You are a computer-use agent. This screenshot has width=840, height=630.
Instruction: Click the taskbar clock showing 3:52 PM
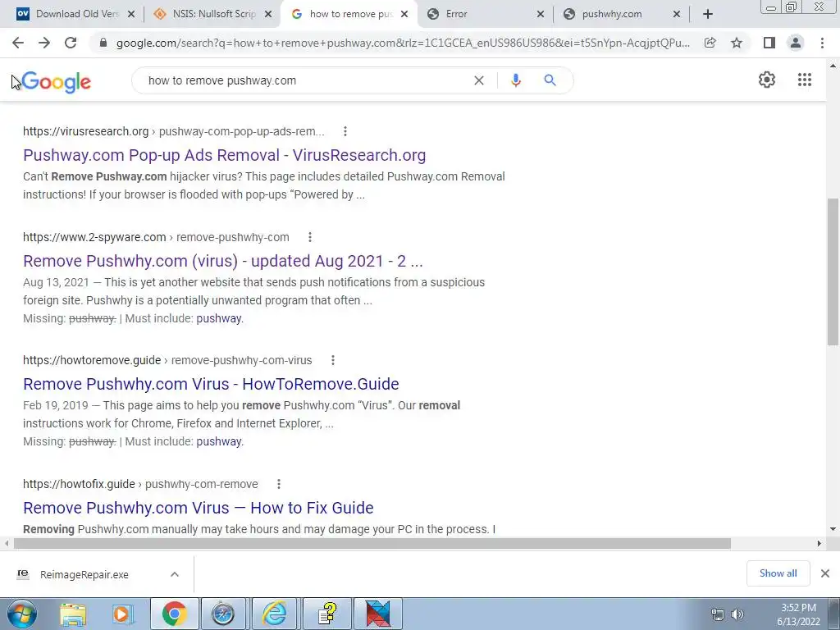click(798, 614)
